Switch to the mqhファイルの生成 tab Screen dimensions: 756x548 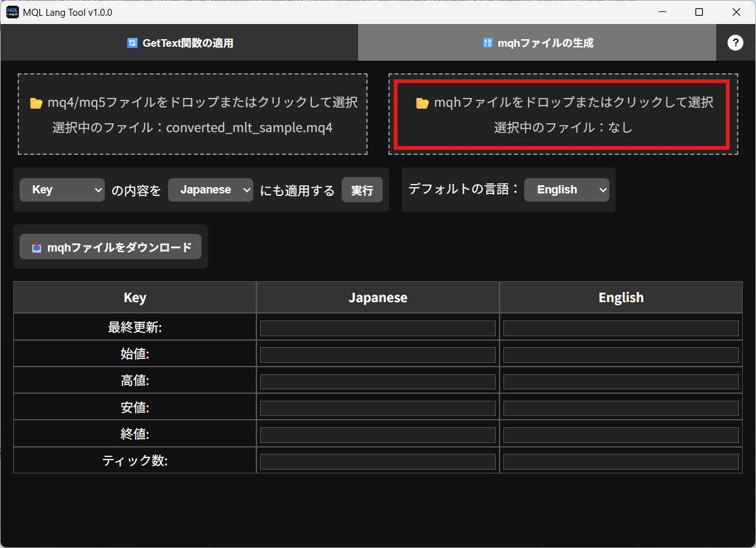click(537, 42)
